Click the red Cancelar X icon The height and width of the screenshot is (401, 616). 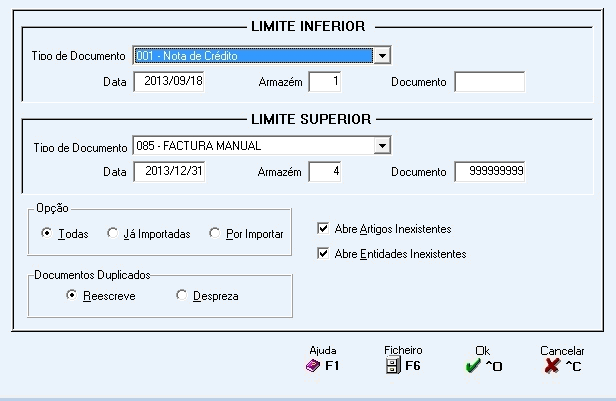pos(551,366)
